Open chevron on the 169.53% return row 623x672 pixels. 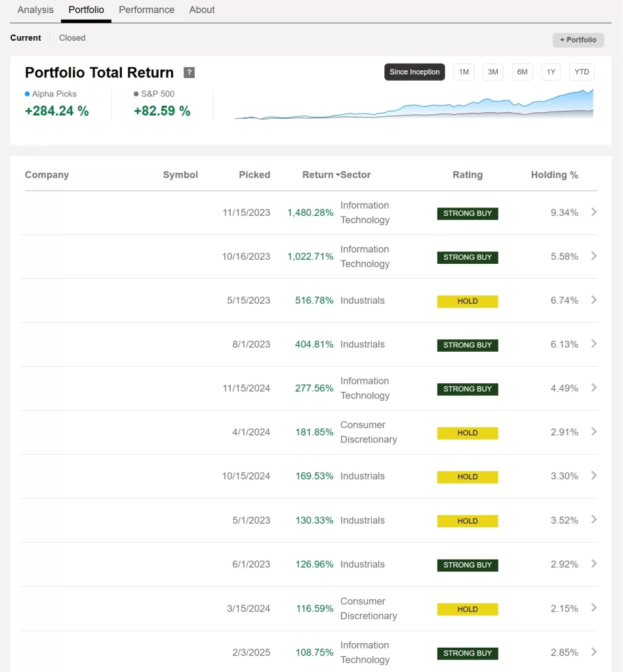tap(593, 476)
